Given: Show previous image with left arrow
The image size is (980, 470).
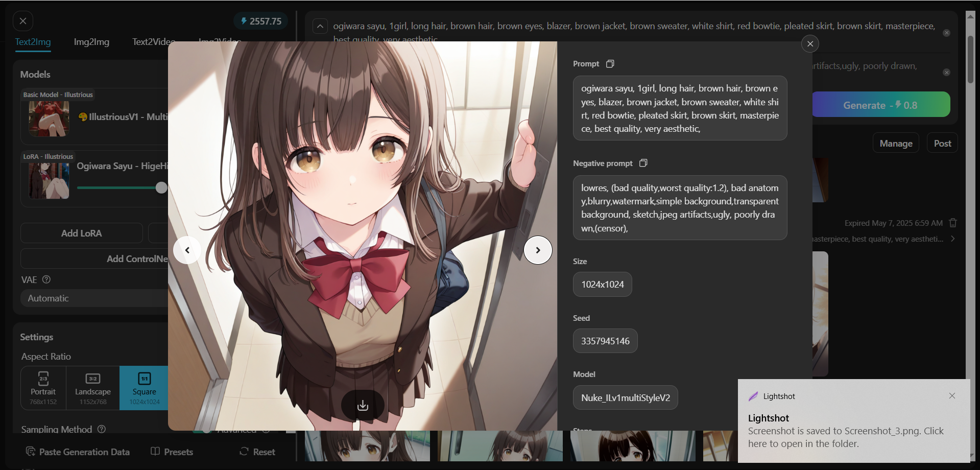Looking at the screenshot, I should (187, 250).
